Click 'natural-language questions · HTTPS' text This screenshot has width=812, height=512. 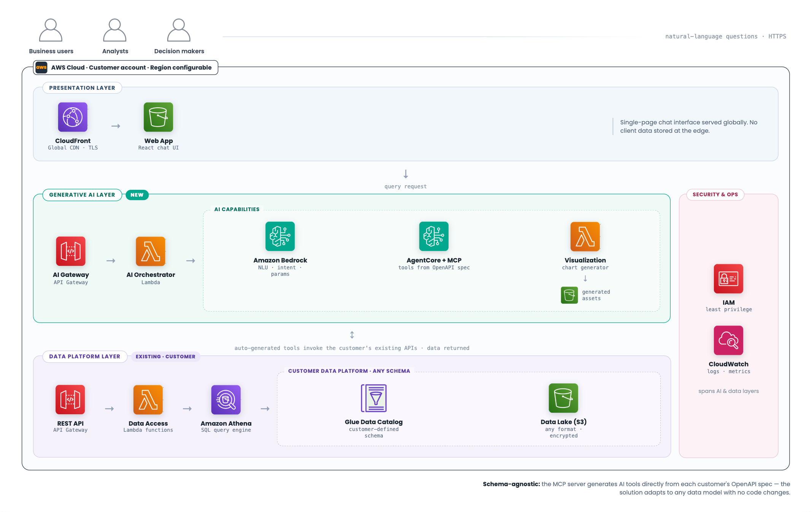point(726,36)
